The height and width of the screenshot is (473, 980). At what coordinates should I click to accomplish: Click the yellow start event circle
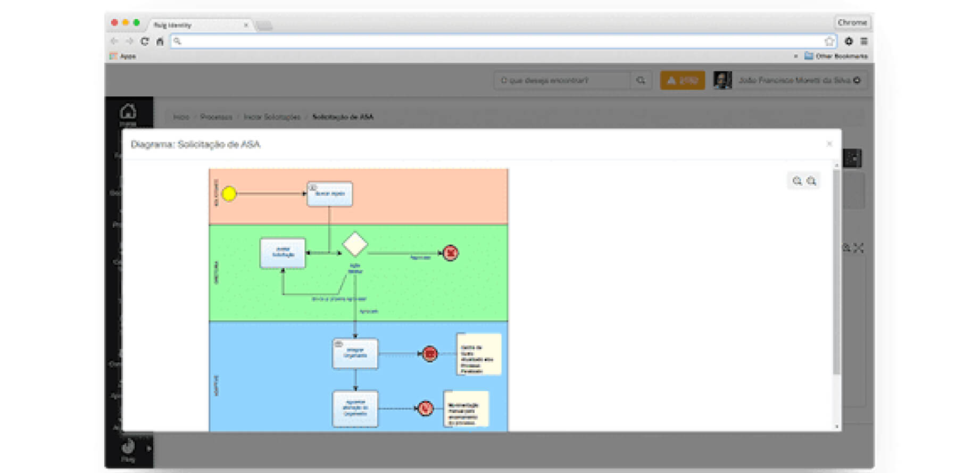pyautogui.click(x=229, y=194)
